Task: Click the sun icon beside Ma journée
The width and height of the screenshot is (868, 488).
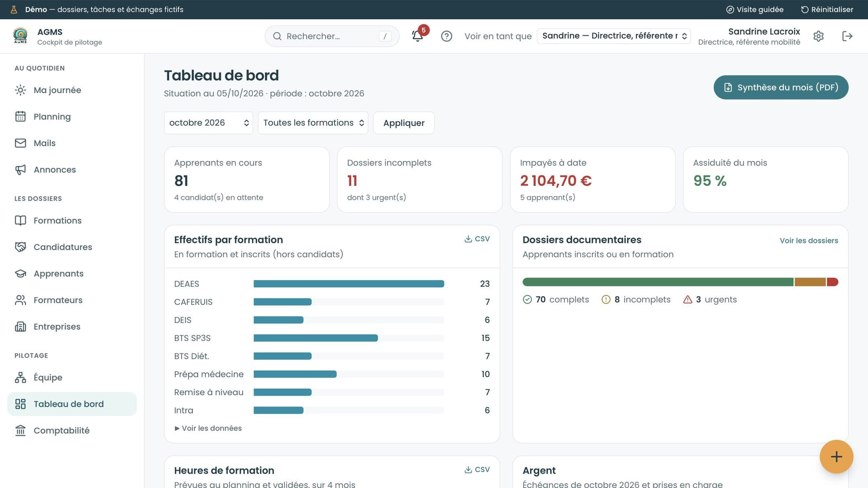Action: pyautogui.click(x=20, y=90)
